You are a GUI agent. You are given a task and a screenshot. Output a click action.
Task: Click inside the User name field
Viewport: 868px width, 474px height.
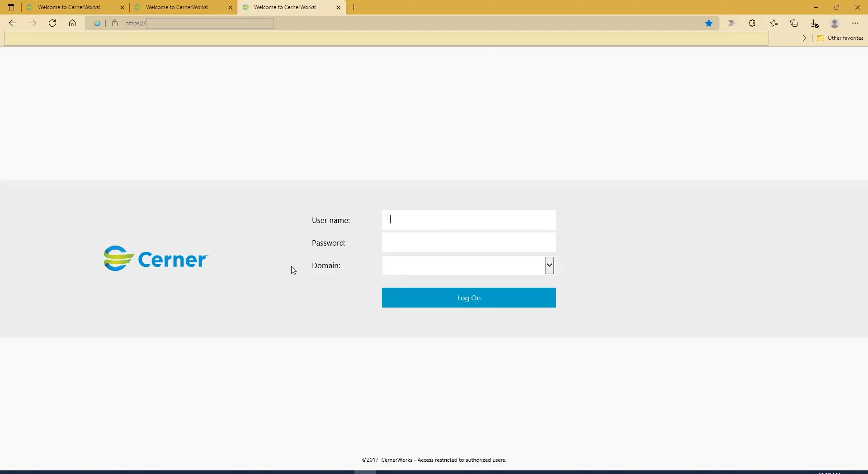[469, 220]
